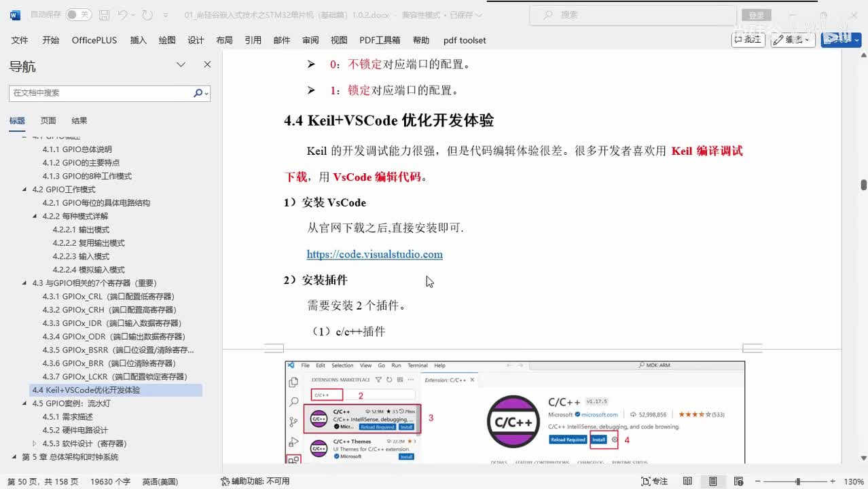Collapse the 4.5 GPIO案例:流水灯 heading

[25, 403]
